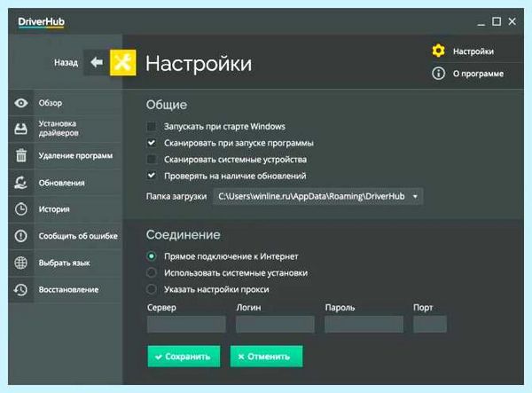Image resolution: width=532 pixels, height=393 pixels.
Task: Open Восстановление sidebar item
Action: [65, 289]
